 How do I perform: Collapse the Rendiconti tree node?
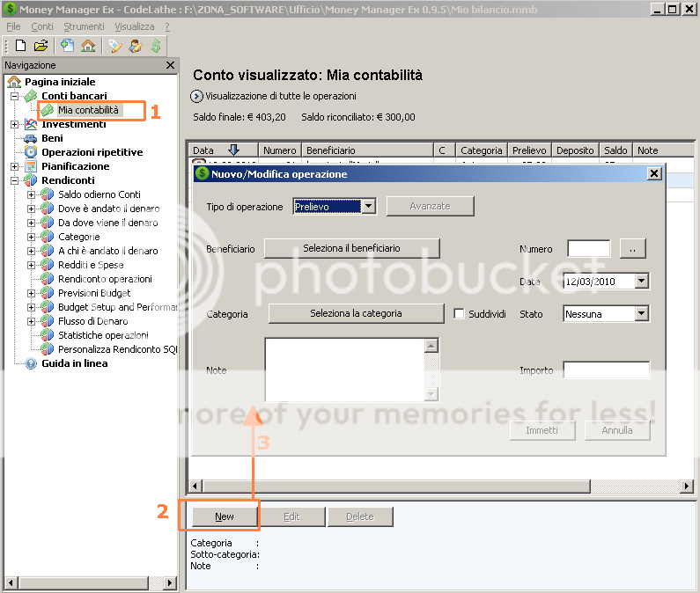click(14, 180)
